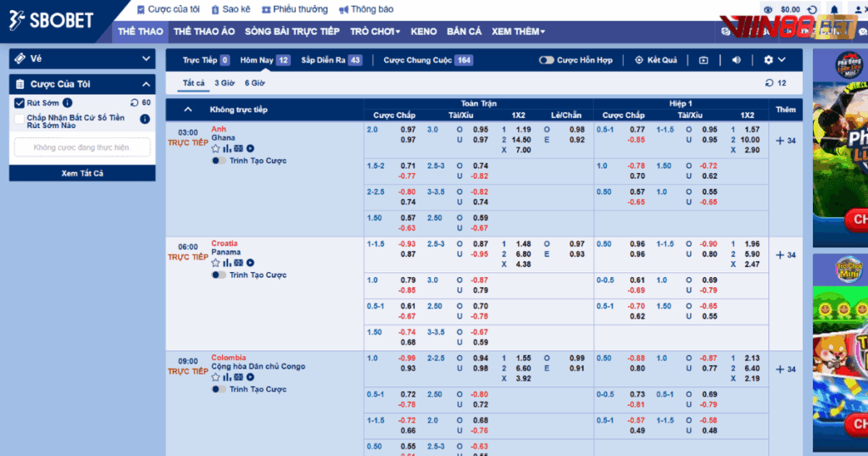This screenshot has height=456, width=868.
Task: Filter matches by 3 Giờ
Action: click(x=224, y=83)
